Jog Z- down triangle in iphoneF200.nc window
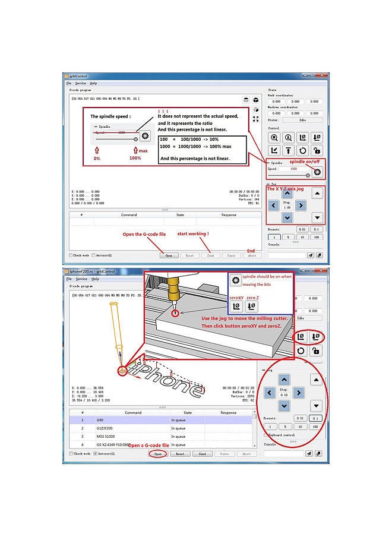 316,406
